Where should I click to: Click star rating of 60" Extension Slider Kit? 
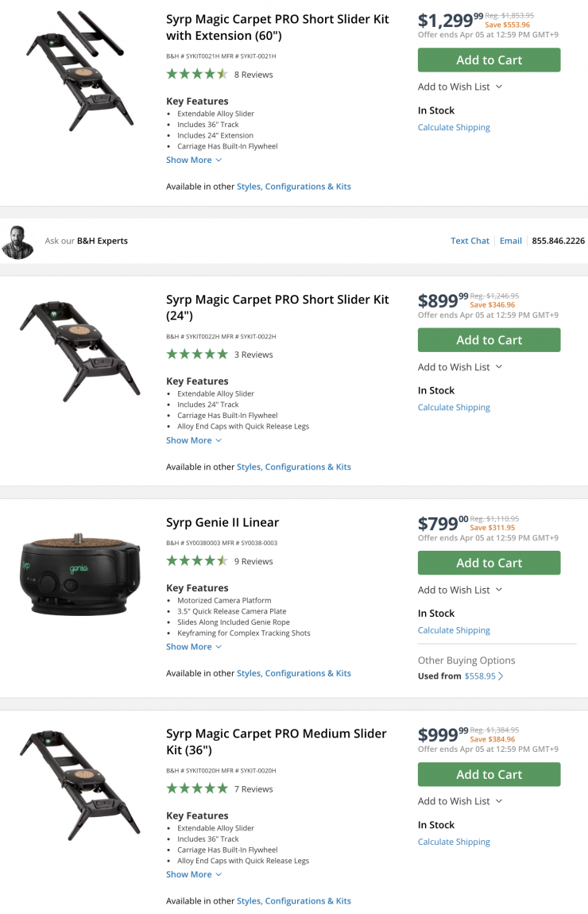(196, 75)
